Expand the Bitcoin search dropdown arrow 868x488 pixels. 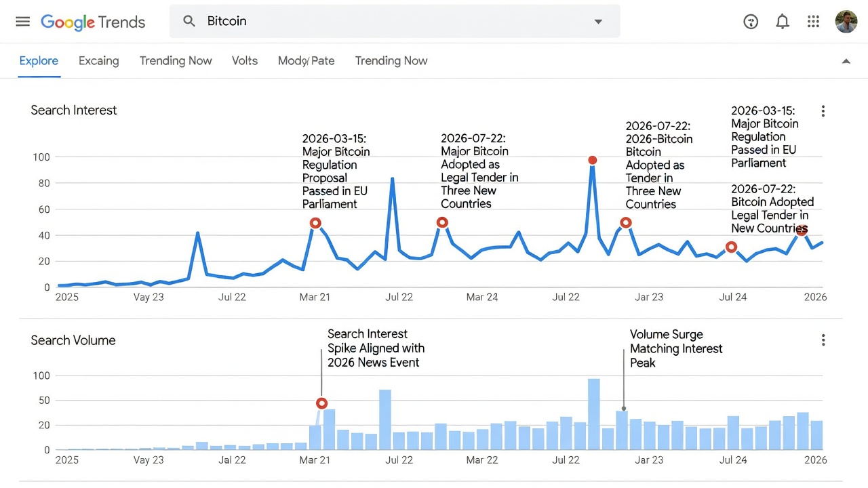598,22
